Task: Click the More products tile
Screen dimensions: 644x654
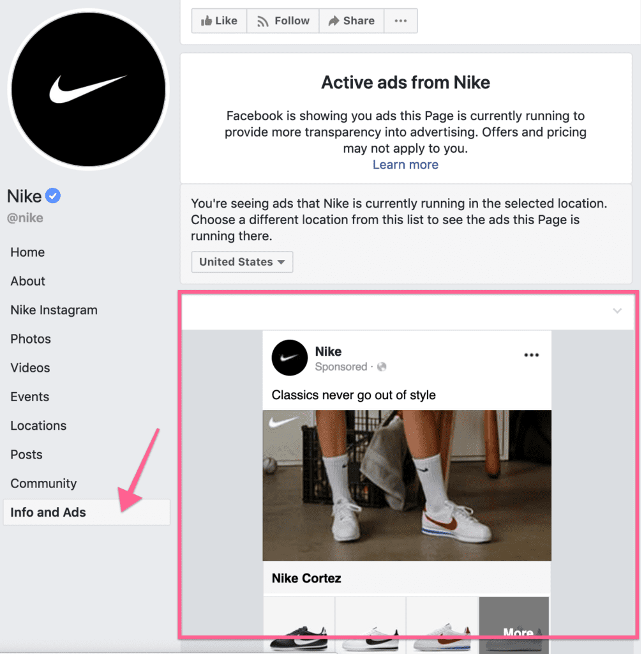Action: coord(514,625)
